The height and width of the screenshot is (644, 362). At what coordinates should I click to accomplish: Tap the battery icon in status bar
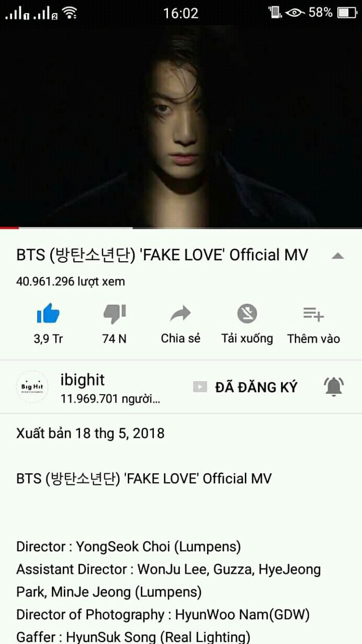click(346, 12)
